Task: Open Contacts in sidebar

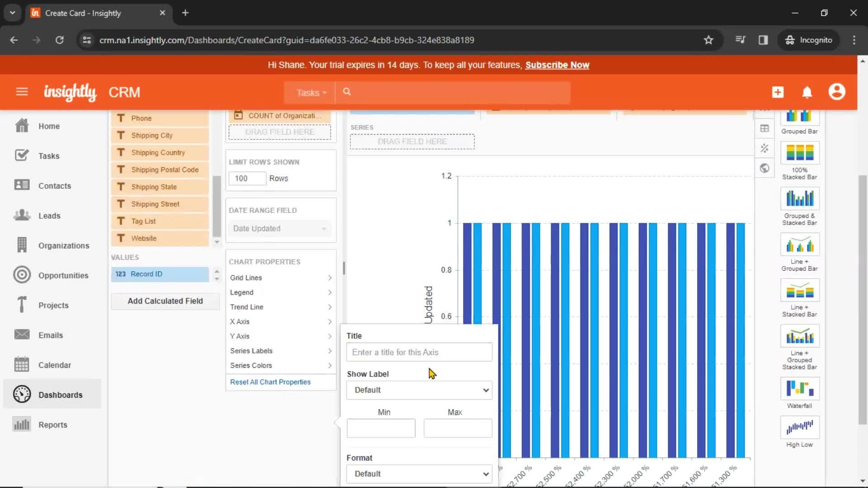Action: pos(54,186)
